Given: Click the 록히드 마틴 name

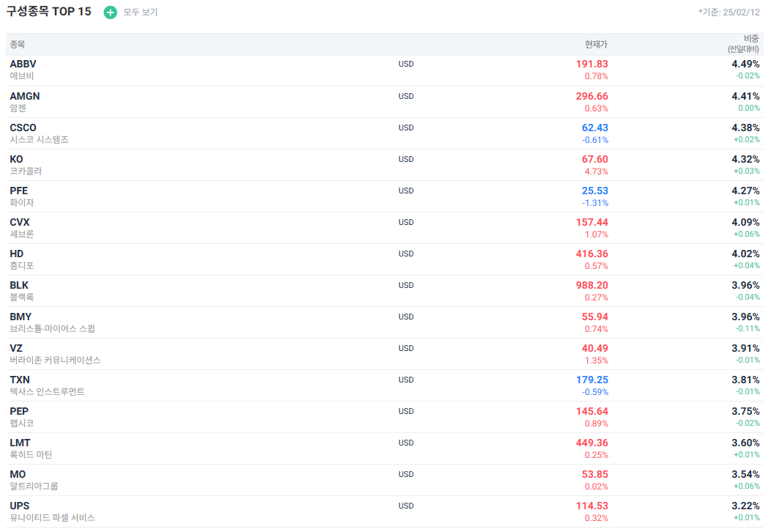Looking at the screenshot, I should (31, 454).
